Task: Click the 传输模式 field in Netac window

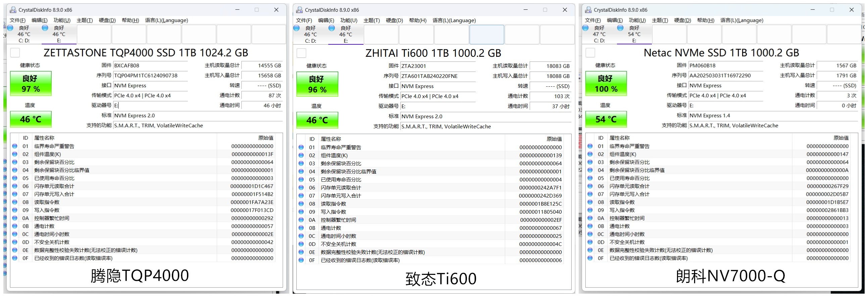Action: [725, 95]
